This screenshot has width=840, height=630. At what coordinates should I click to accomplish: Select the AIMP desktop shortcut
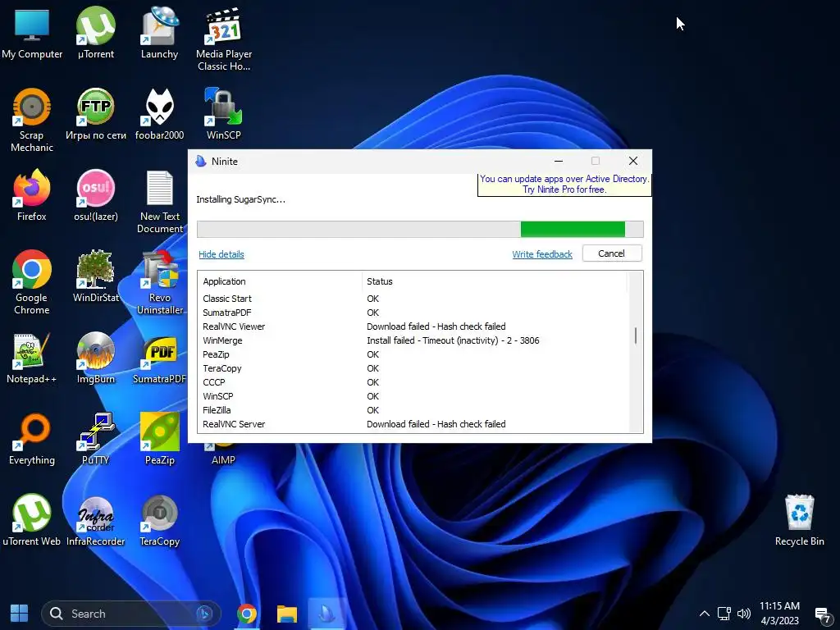pos(223,454)
